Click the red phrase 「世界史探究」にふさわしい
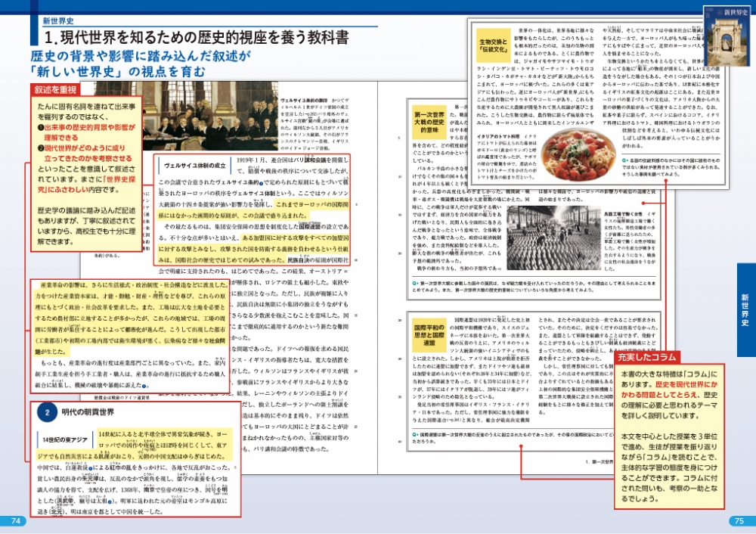Viewport: 756px width, 534px height. pyautogui.click(x=86, y=185)
